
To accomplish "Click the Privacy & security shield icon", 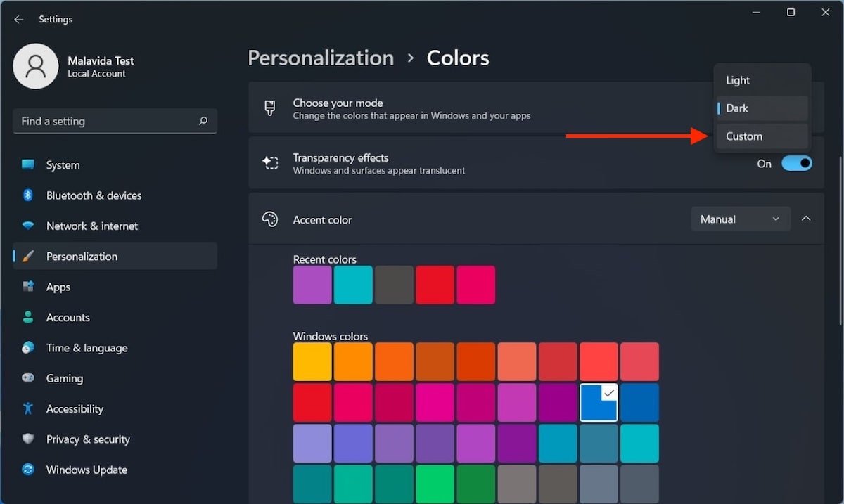I will coord(28,439).
